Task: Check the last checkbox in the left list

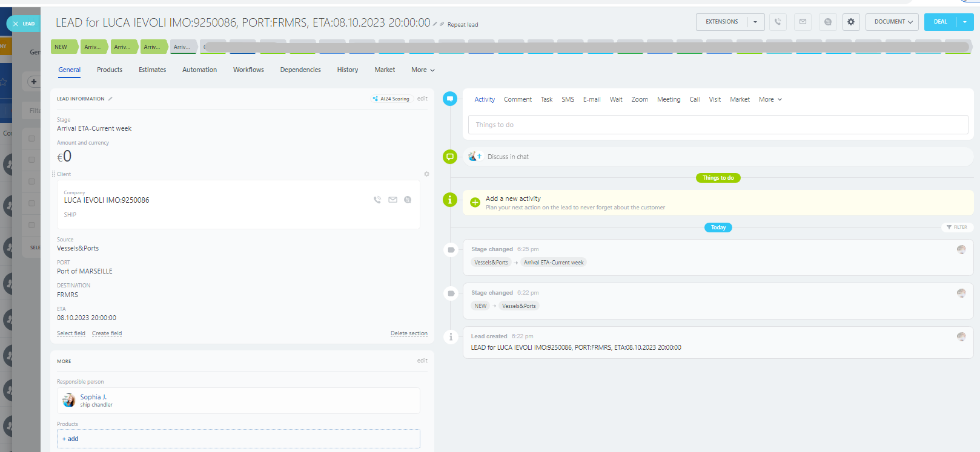Action: tap(31, 225)
